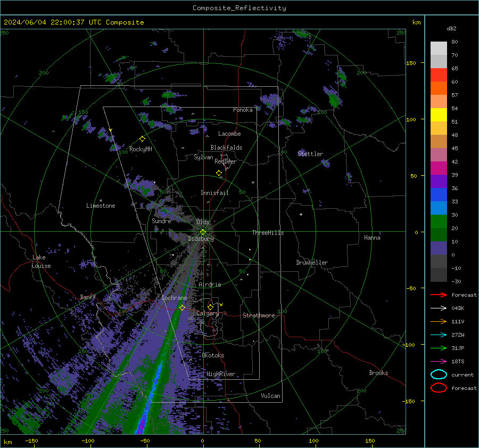Click the magenta 18TS arrow icon
This screenshot has height=448, width=479.
(439, 362)
